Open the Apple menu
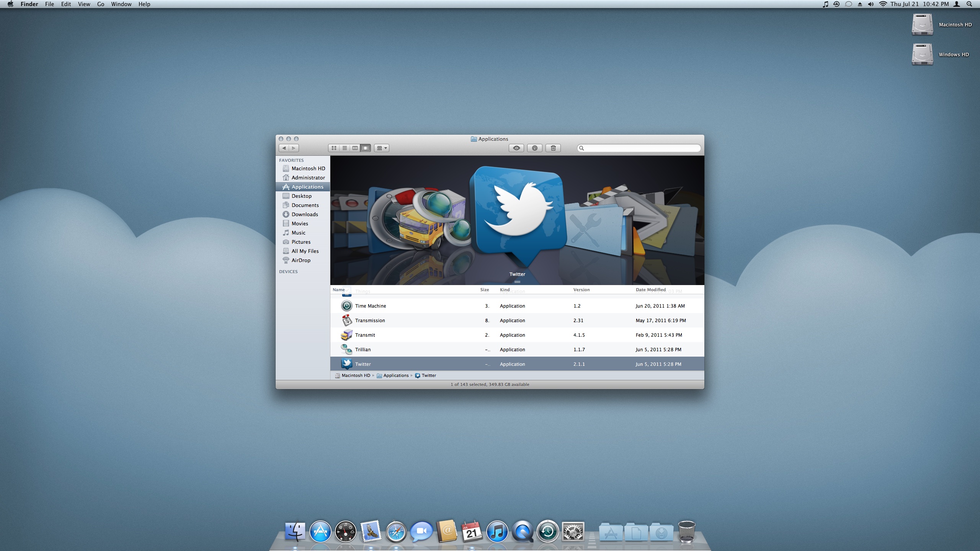 tap(10, 4)
